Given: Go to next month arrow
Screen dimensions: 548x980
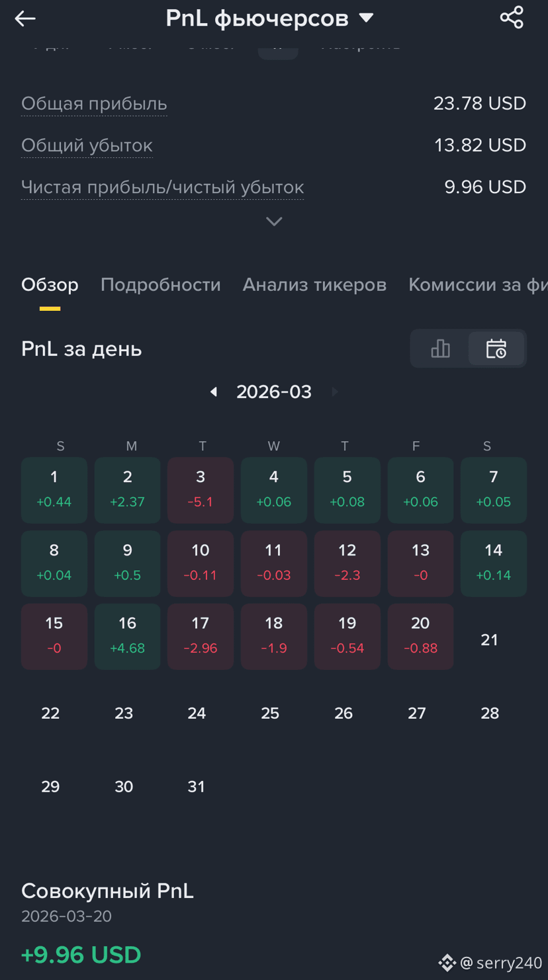Looking at the screenshot, I should pyautogui.click(x=334, y=392).
